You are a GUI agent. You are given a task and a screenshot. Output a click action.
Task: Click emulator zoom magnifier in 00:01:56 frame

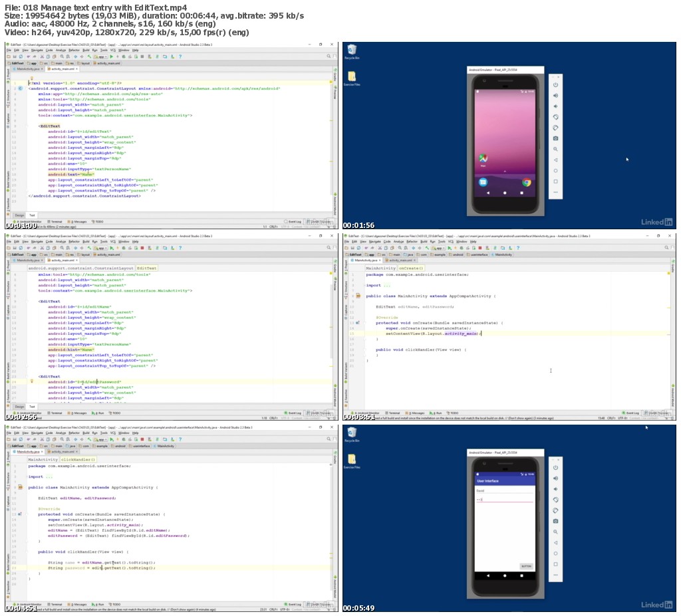tap(555, 149)
